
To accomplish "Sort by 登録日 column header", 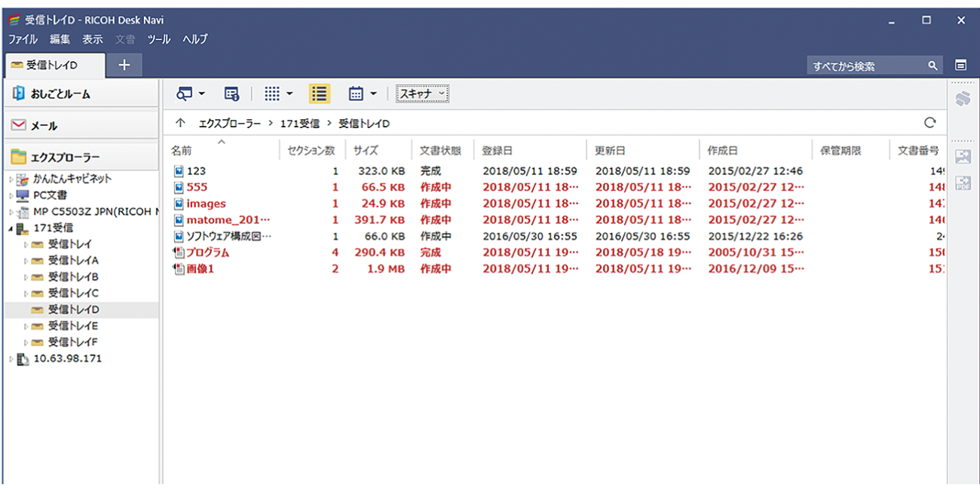I will (x=530, y=150).
